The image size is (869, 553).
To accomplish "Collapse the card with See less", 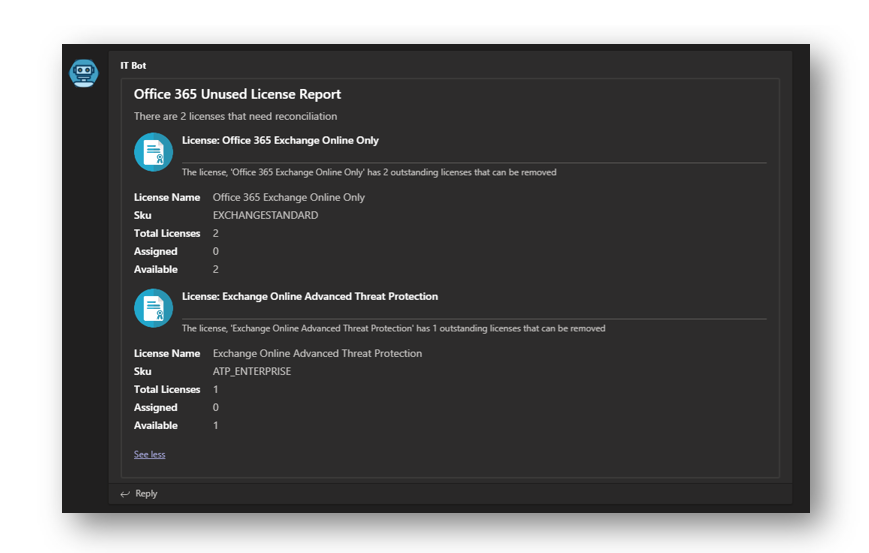I will tap(150, 454).
